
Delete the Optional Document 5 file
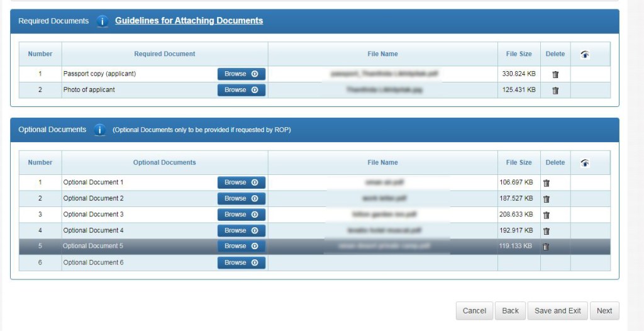(546, 247)
